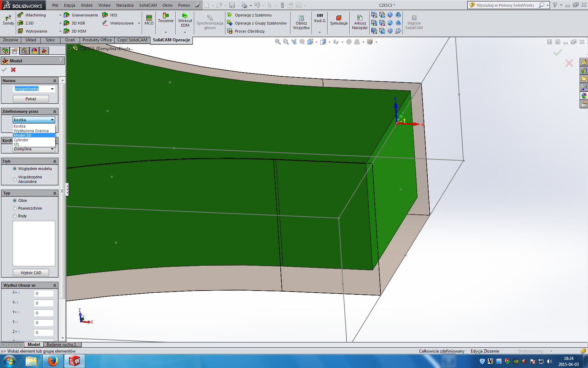588x368 pixels.
Task: Click the Y- extend value field
Action: point(44,323)
